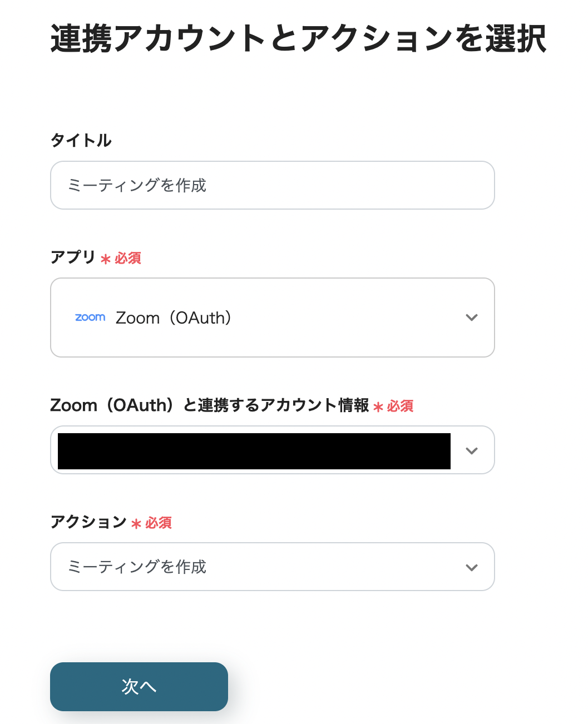Viewport: 588px width, 724px height.
Task: Click the red asterisk next to アクション
Action: [136, 524]
